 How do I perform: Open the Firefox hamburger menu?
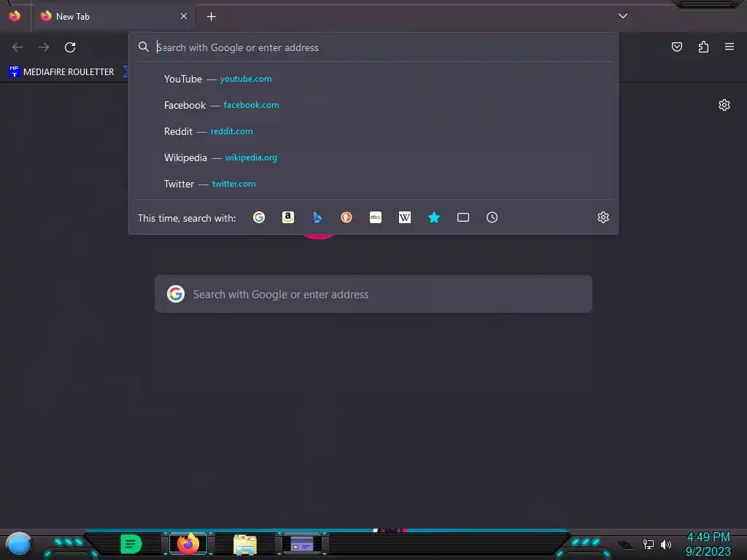point(729,47)
